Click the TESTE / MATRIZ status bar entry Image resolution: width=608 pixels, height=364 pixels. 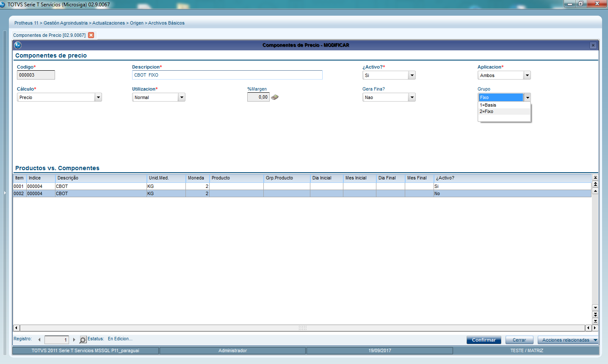pos(526,350)
